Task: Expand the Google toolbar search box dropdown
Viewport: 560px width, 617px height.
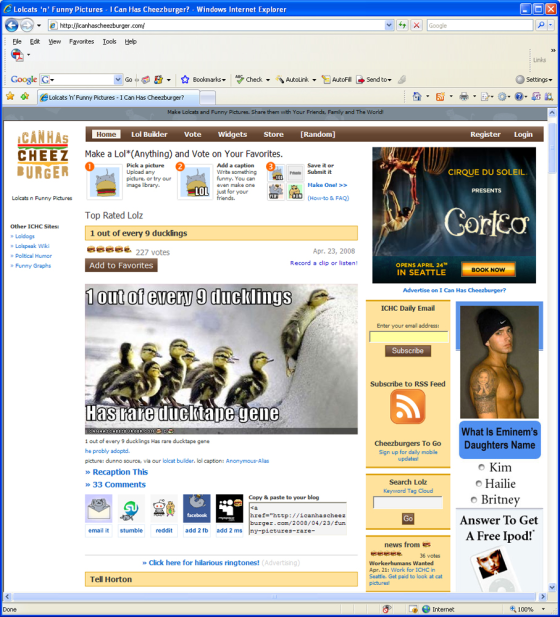Action: point(118,80)
